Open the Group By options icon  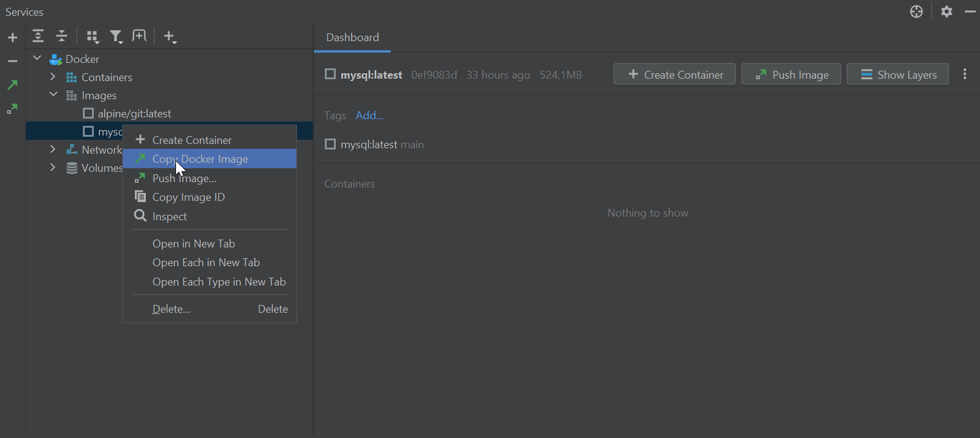pyautogui.click(x=93, y=37)
